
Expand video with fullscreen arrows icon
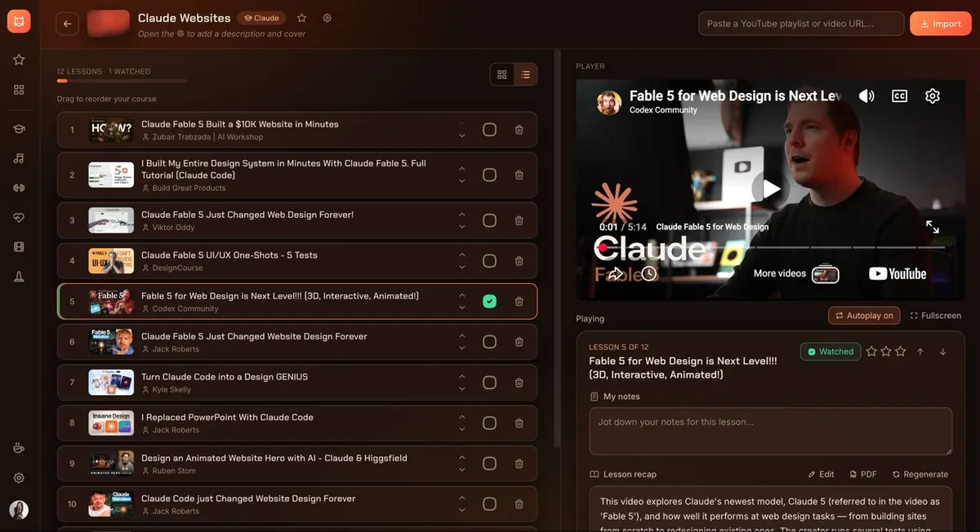coord(933,227)
